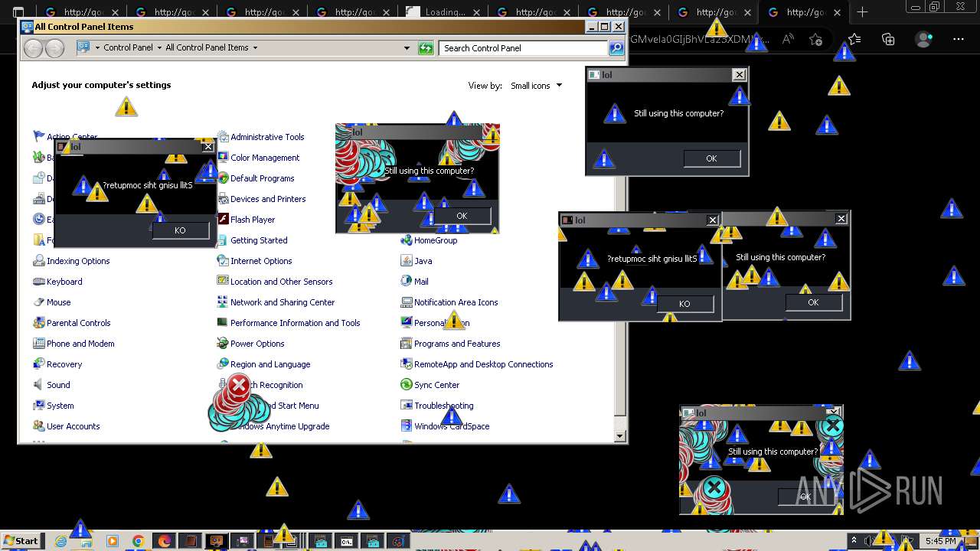Click KO in the reversed dialog over Control Panel
Viewport: 980px width, 551px height.
180,230
